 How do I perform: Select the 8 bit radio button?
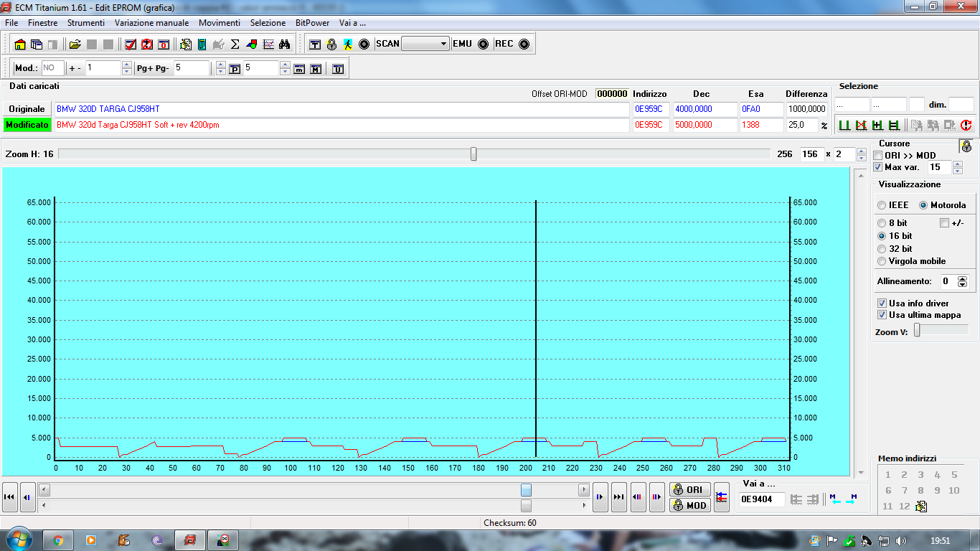point(882,223)
